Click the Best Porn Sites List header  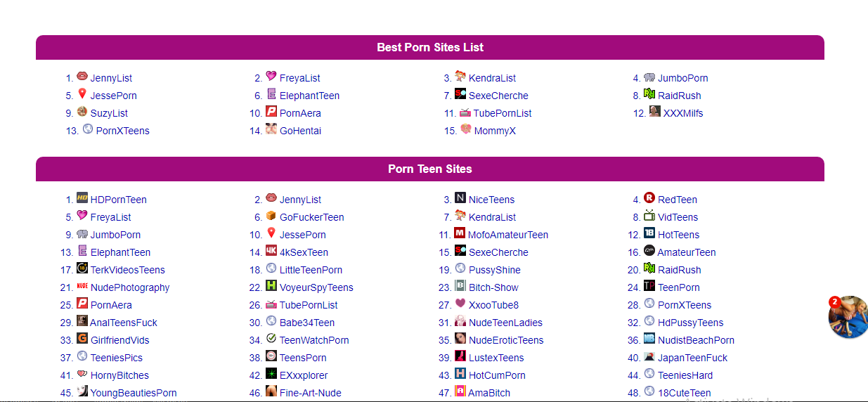430,48
